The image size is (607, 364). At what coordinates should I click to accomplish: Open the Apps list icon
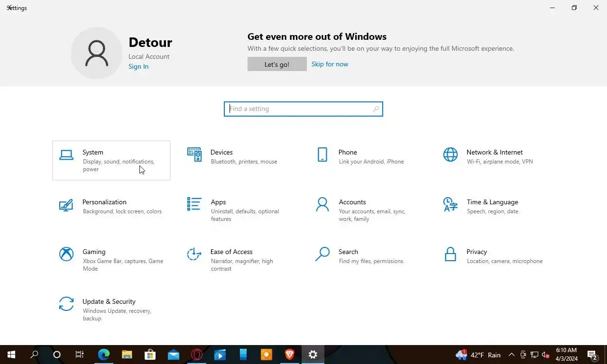194,204
